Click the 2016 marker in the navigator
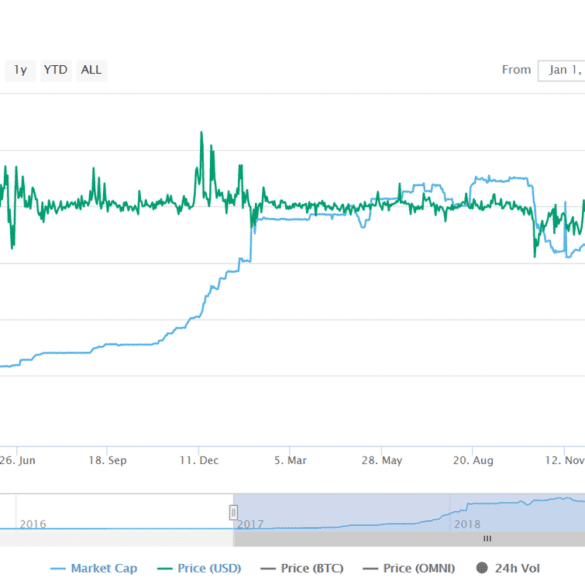Screen dimensions: 585x585 pyautogui.click(x=33, y=524)
